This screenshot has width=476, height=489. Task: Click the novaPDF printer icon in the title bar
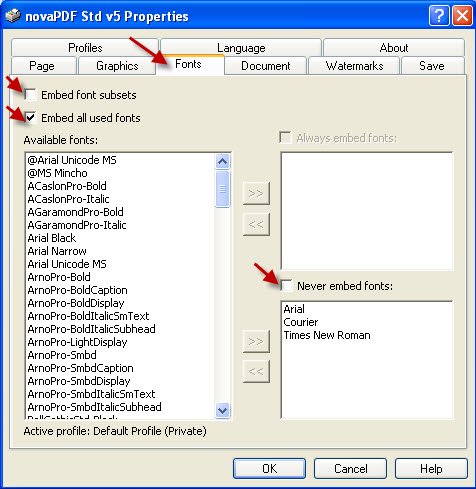[13, 16]
